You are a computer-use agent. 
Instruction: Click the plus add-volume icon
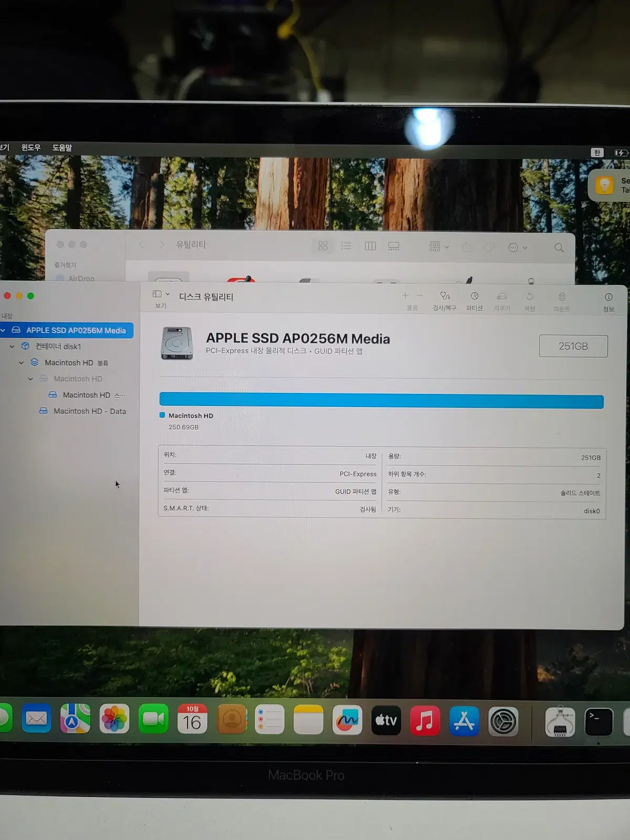[405, 296]
